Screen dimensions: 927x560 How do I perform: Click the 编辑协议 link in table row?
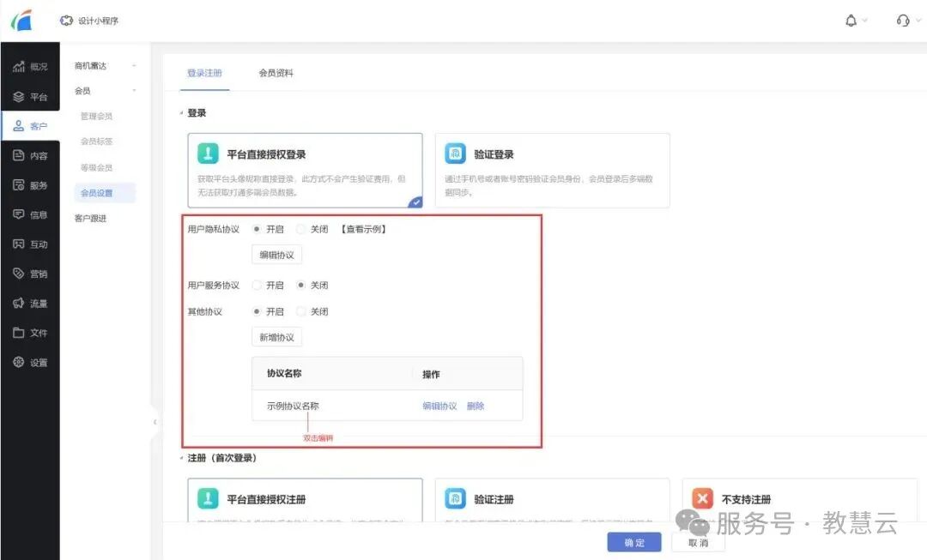[x=439, y=406]
